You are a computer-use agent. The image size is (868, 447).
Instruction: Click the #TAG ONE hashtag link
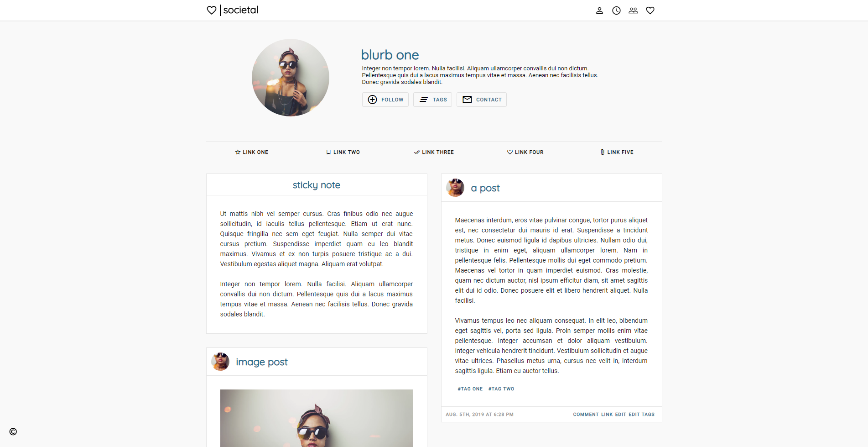[470, 389]
